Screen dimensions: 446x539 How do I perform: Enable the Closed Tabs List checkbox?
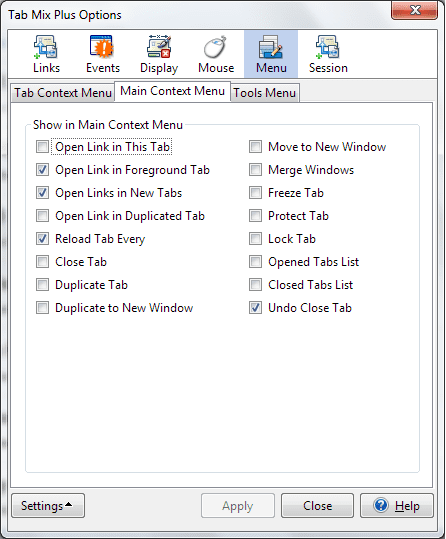[x=255, y=285]
